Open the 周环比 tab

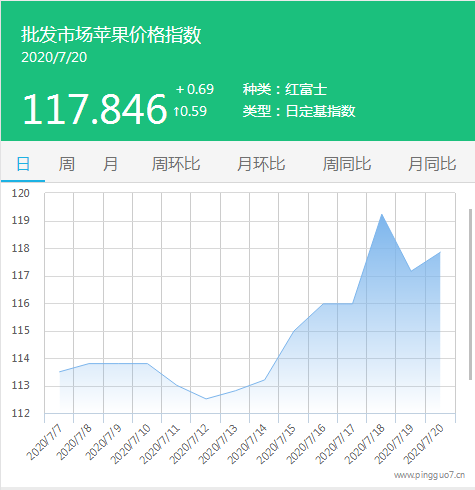[x=176, y=164]
